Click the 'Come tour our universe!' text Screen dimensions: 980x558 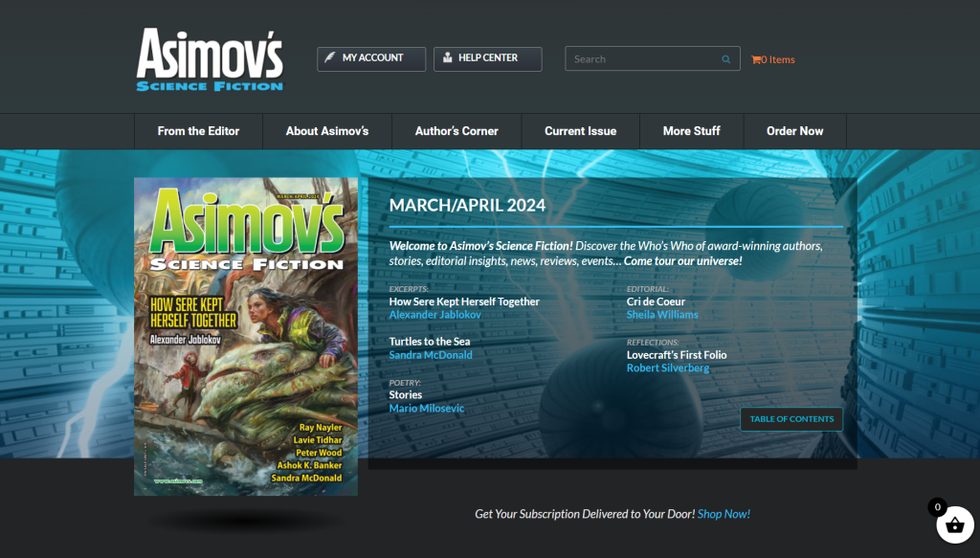pos(683,261)
